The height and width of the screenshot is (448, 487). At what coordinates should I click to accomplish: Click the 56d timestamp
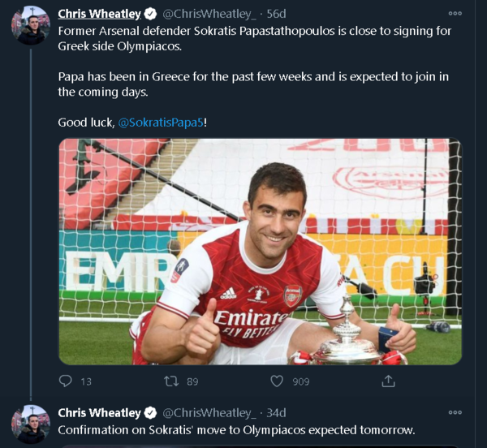276,14
